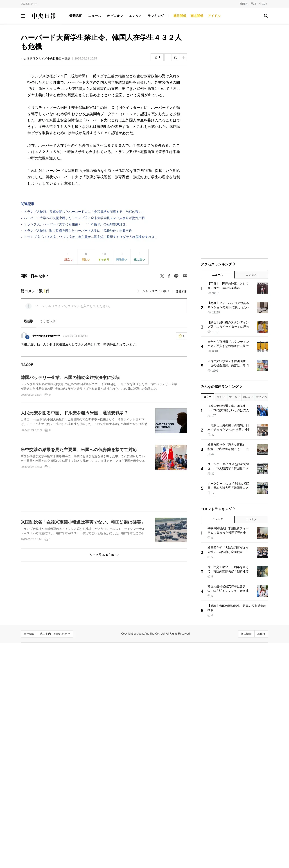Click commenter avatar with Facebook badge

point(25,336)
